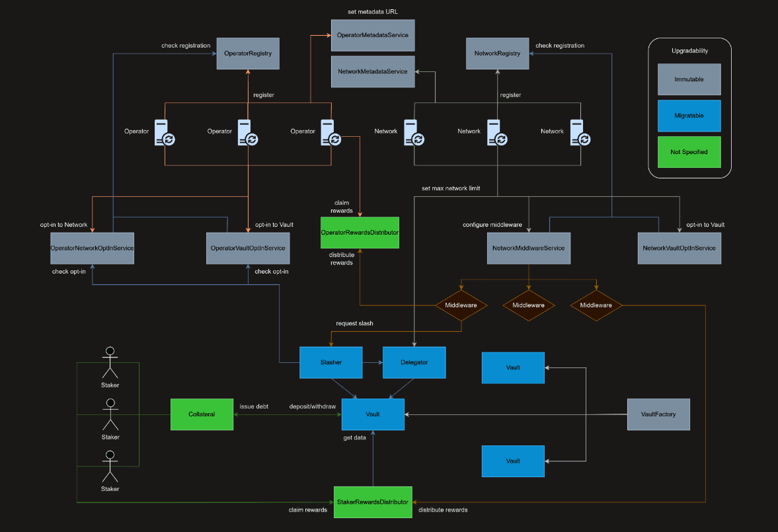Click the green Not Specified legend swatch
The width and height of the screenshot is (778, 532).
[689, 152]
